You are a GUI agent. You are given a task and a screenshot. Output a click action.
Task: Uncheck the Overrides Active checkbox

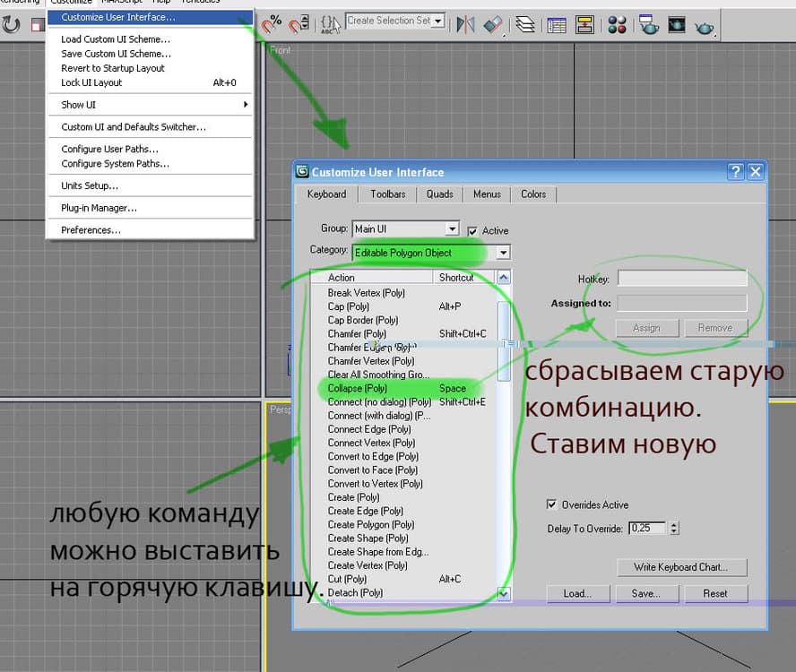[x=552, y=504]
